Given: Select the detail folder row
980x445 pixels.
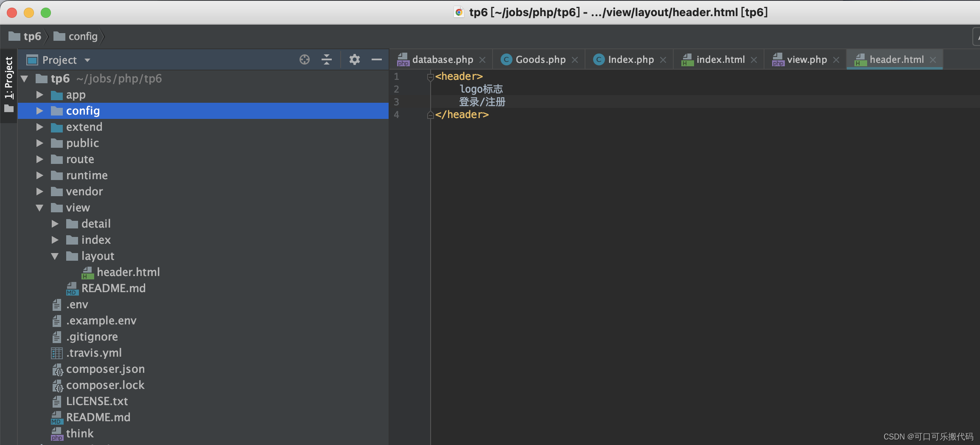Looking at the screenshot, I should coord(203,224).
